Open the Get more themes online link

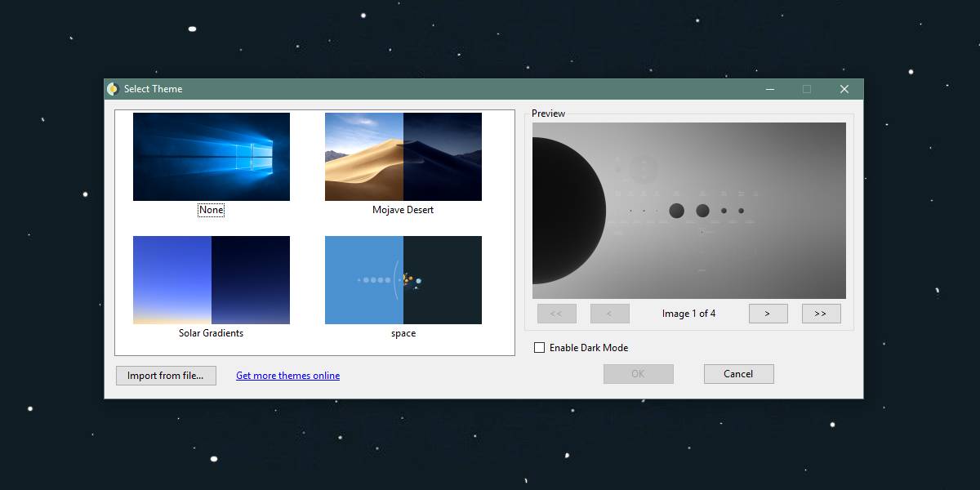click(288, 376)
